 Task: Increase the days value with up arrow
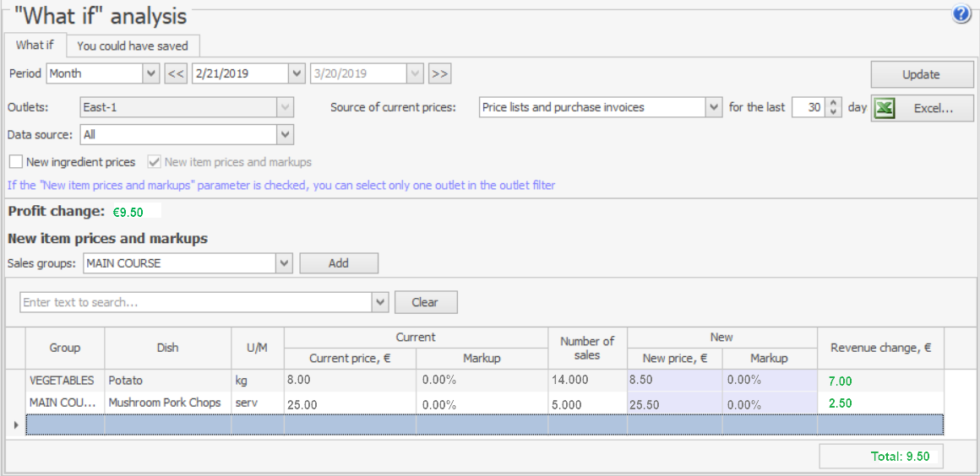click(835, 103)
